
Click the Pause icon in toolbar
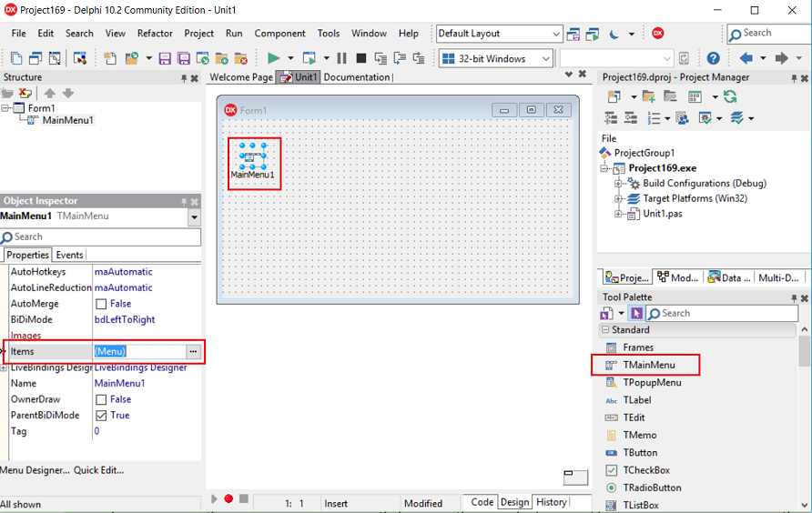341,58
